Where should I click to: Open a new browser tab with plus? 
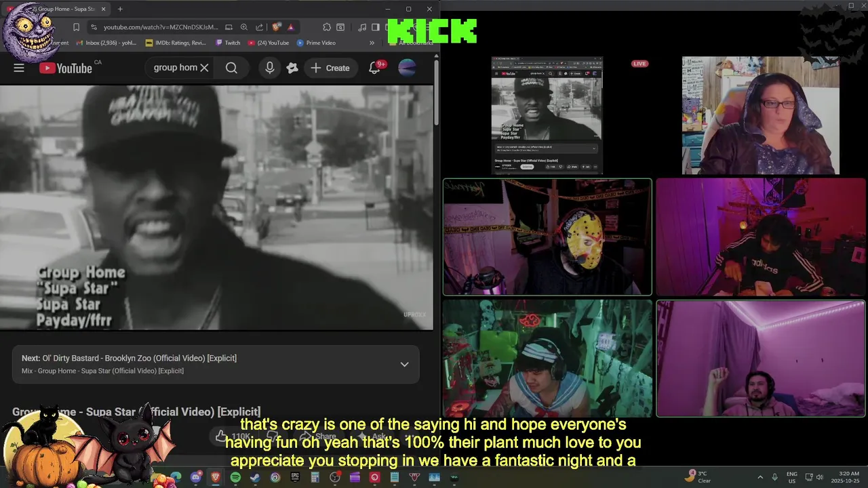coord(120,9)
